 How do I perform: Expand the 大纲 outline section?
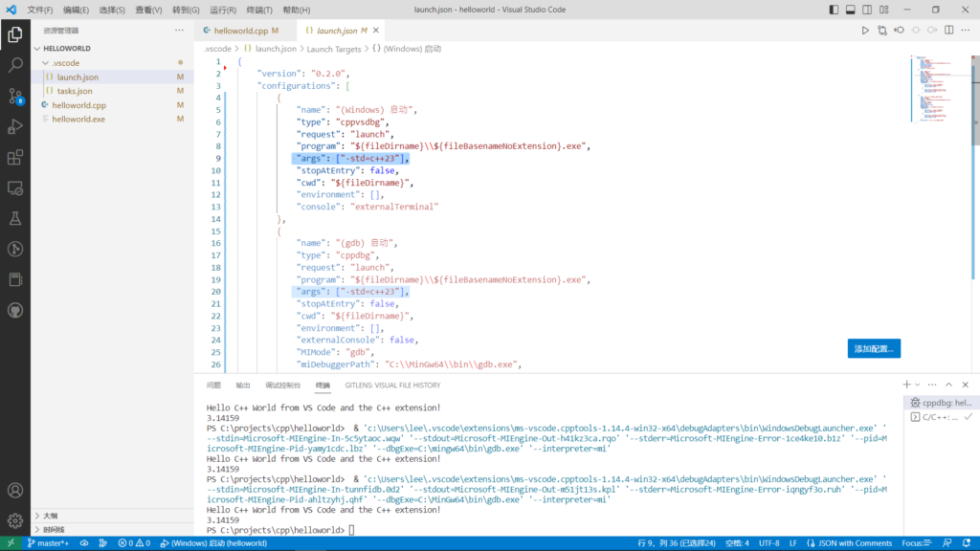tap(50, 516)
